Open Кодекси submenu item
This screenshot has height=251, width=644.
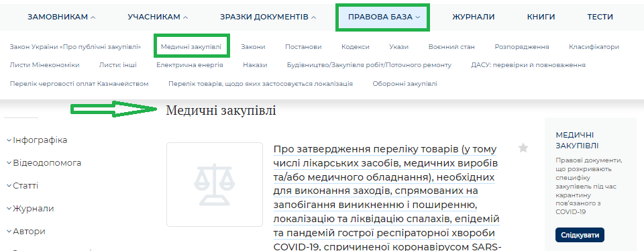pyautogui.click(x=356, y=47)
